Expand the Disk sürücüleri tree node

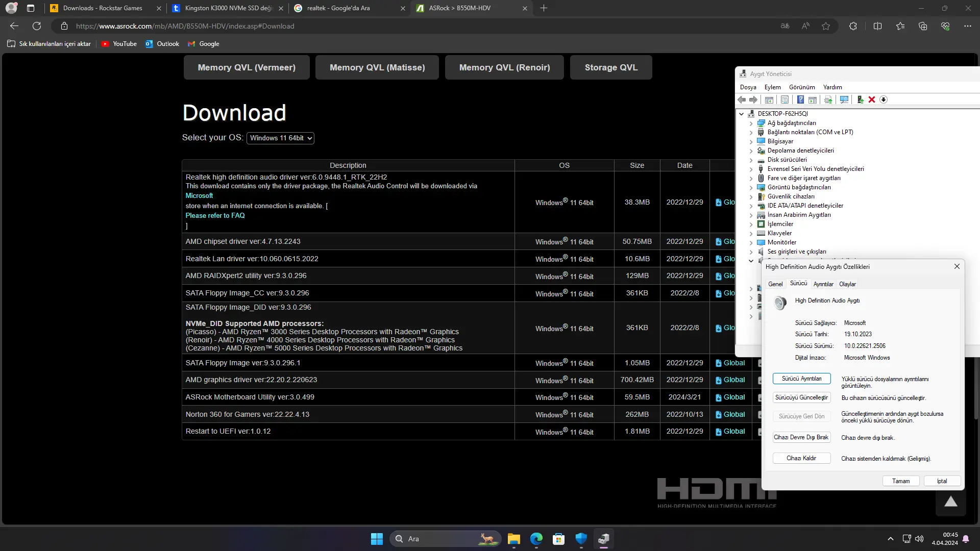coord(751,160)
